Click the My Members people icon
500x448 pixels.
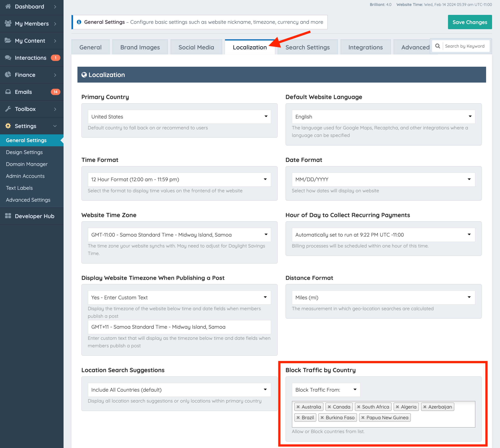[8, 23]
